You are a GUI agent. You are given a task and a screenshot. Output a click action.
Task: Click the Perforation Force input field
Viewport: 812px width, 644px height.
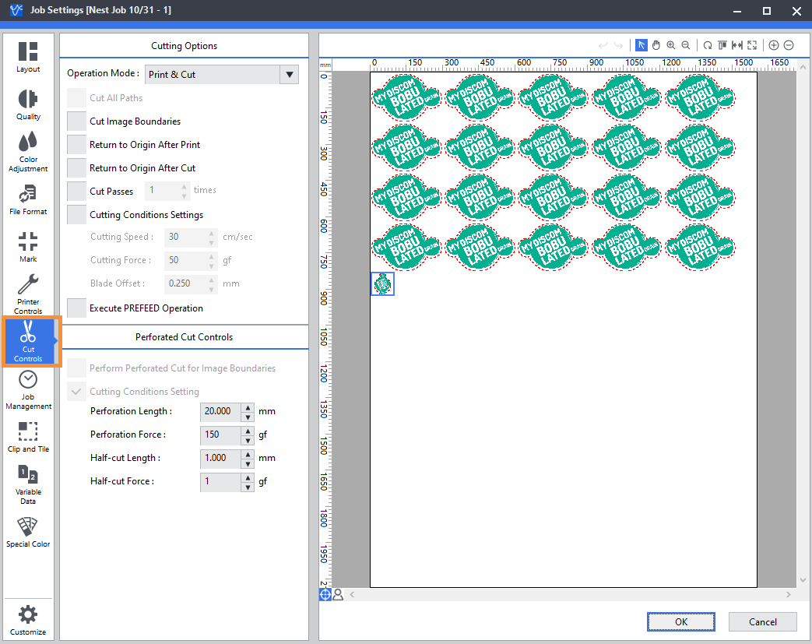pyautogui.click(x=220, y=435)
